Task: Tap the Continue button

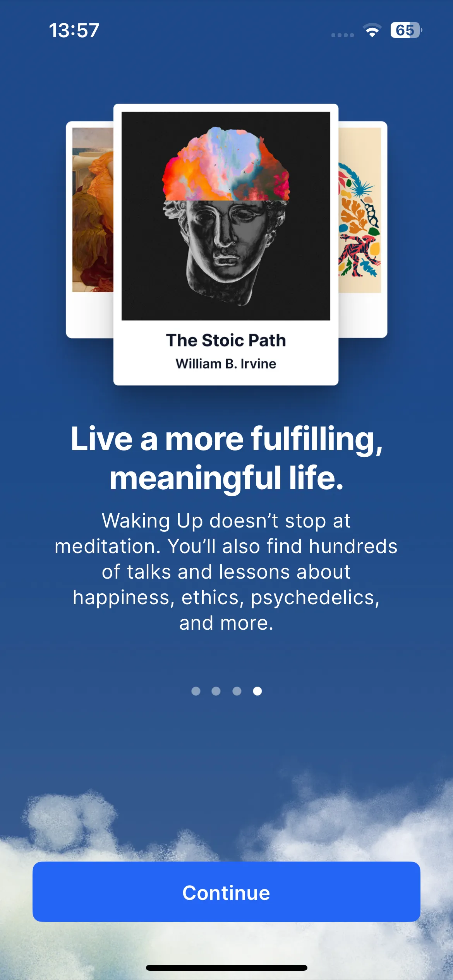Action: 226,891
